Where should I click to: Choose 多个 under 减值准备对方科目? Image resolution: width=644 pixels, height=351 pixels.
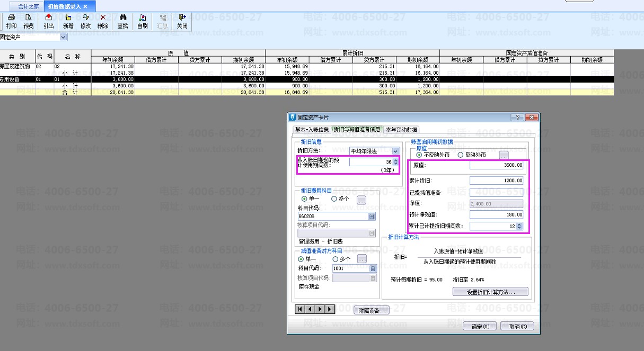tap(335, 259)
